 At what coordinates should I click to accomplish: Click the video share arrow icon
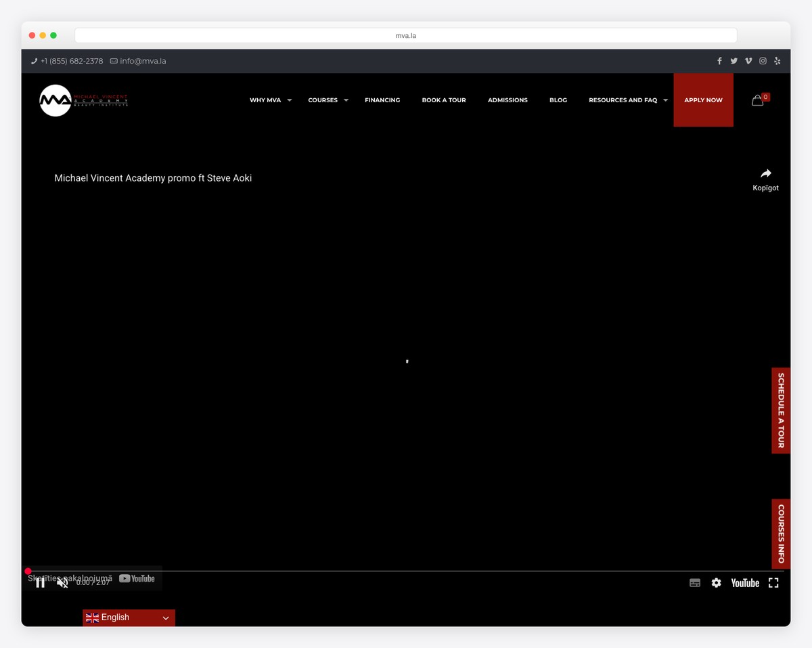765,174
